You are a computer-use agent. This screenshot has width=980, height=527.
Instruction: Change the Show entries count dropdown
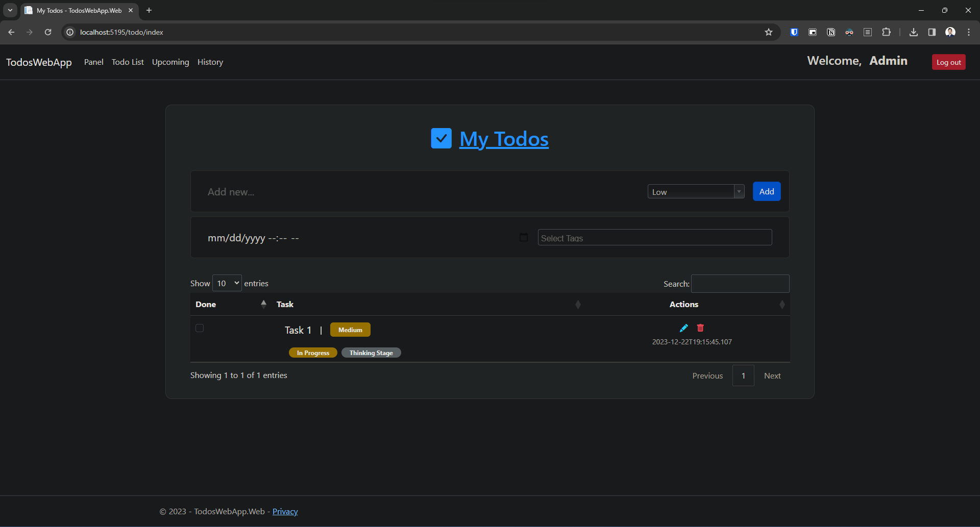[227, 283]
